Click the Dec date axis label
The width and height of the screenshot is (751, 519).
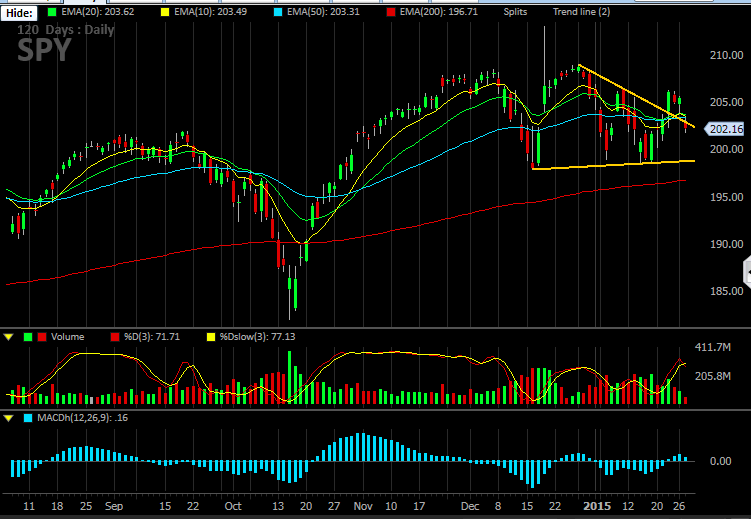point(470,507)
